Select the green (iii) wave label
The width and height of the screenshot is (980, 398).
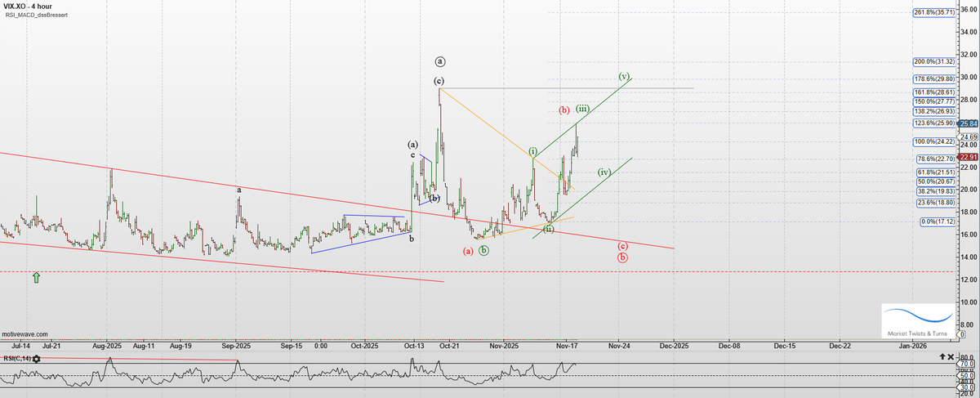point(582,108)
